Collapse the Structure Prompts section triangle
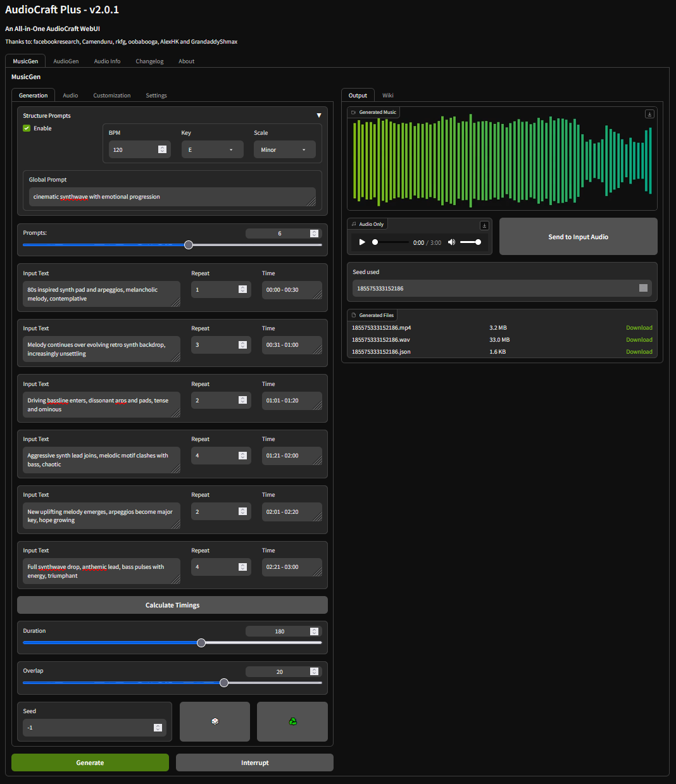 [319, 115]
